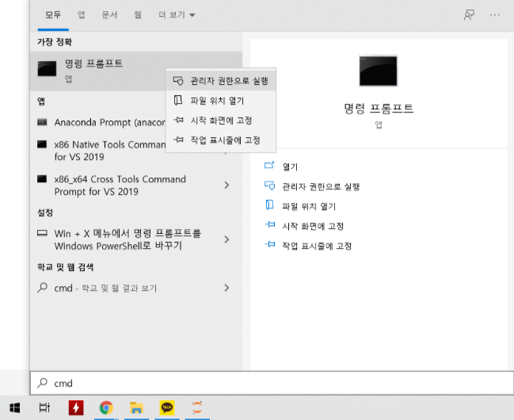Click 작업 표시줄에 고정 in preview pane

tap(317, 246)
